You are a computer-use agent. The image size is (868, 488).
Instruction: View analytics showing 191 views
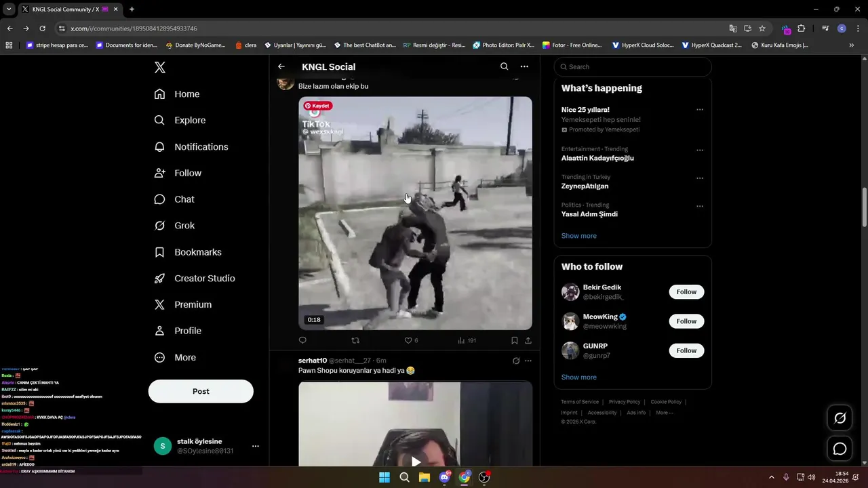click(467, 340)
